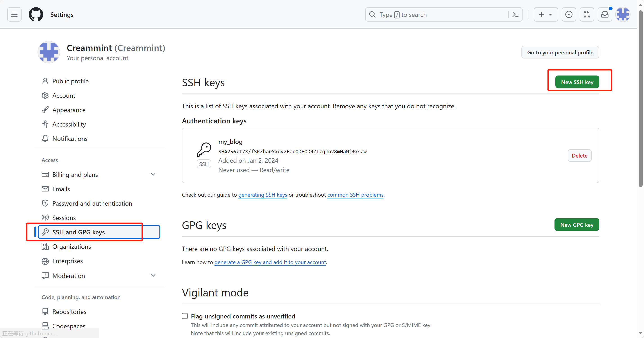Click the Sessions broadcast icon

(45, 218)
